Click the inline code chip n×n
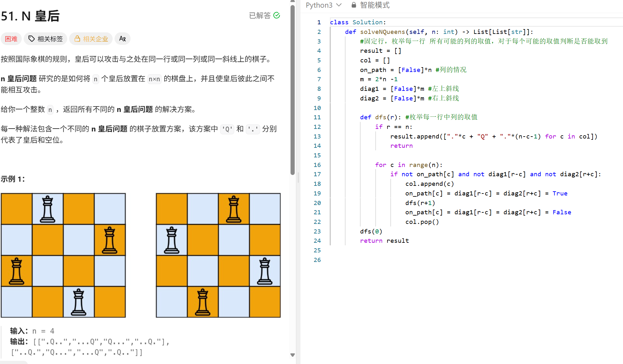Viewport: 623px width, 364px height. [154, 79]
